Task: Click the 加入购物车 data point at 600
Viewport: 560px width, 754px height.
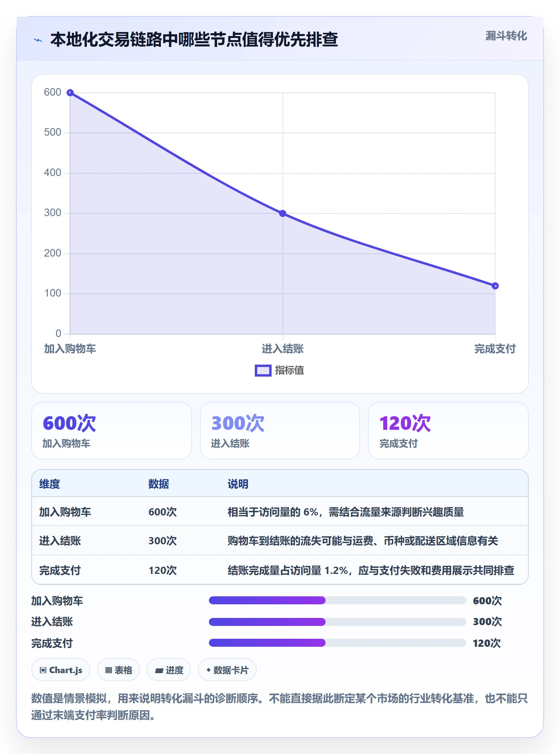Action: click(70, 93)
